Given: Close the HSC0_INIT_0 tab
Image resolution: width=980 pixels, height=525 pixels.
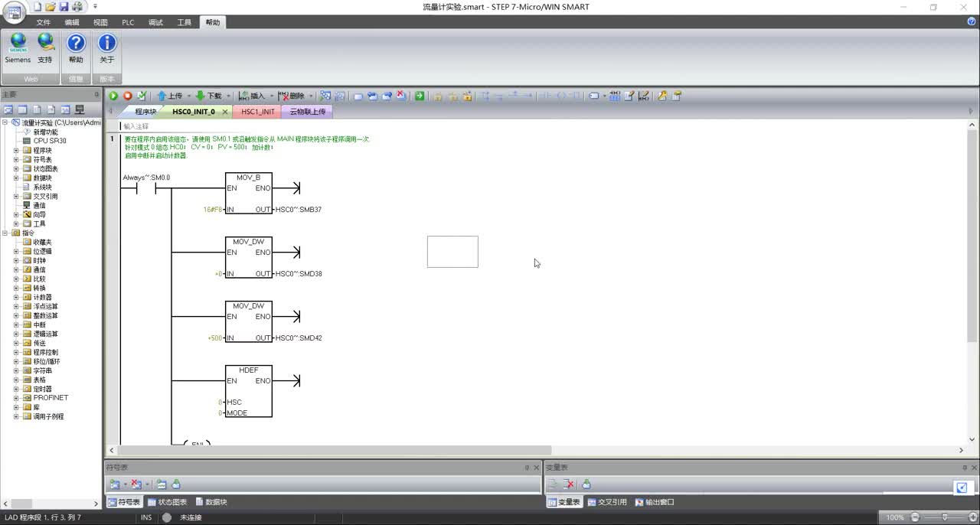Looking at the screenshot, I should point(225,112).
